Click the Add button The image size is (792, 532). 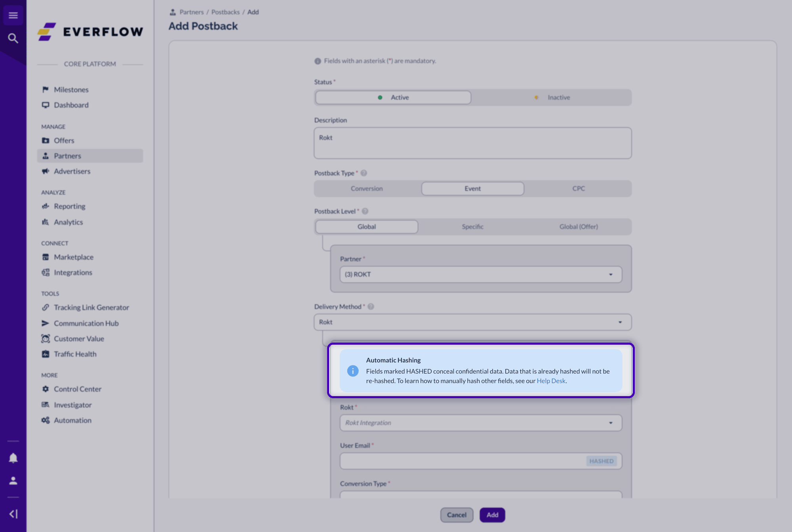pos(492,515)
